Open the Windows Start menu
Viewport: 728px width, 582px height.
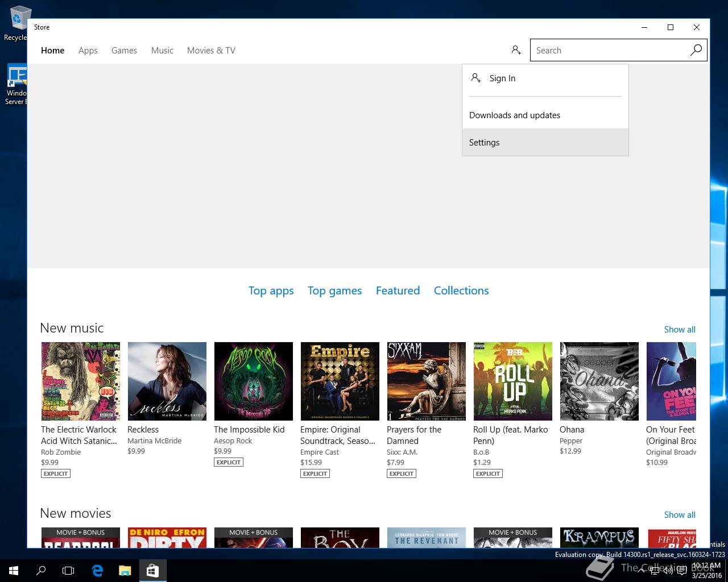14,570
